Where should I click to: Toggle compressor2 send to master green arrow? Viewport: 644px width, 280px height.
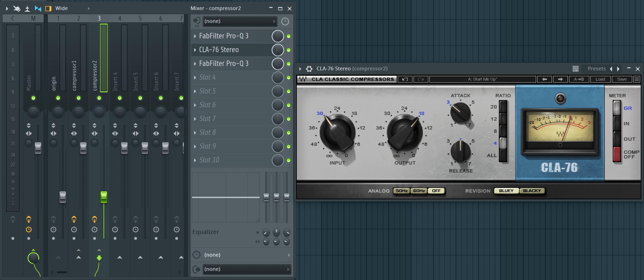tap(99, 258)
